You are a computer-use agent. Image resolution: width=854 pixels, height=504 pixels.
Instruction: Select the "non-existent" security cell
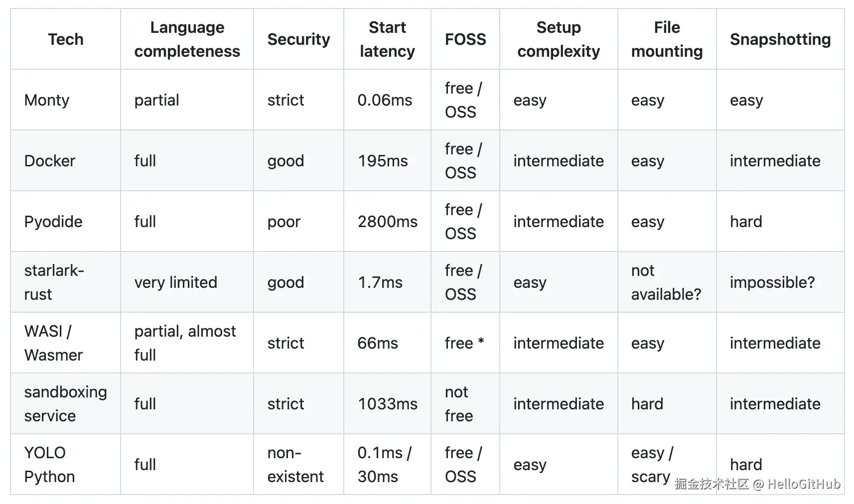(295, 465)
